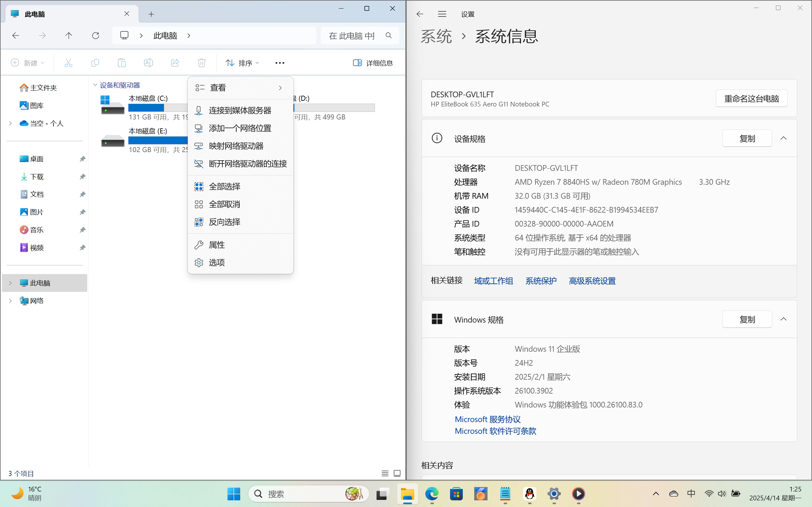Click the refresh icon in Explorer
The height and width of the screenshot is (507, 812).
pos(95,35)
